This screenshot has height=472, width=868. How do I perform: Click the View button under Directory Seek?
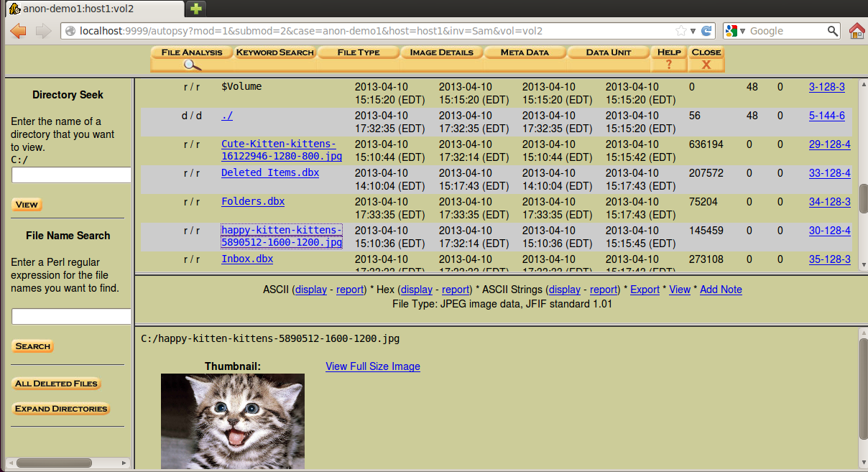27,205
